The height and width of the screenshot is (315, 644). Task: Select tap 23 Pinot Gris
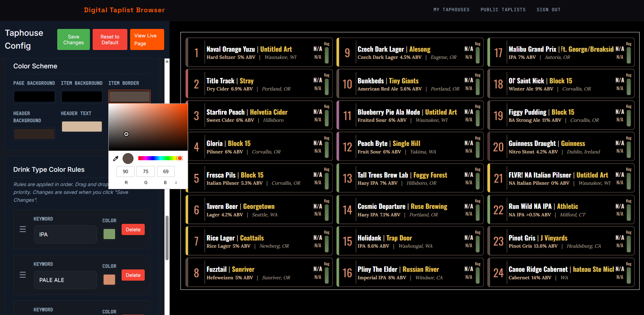561,241
